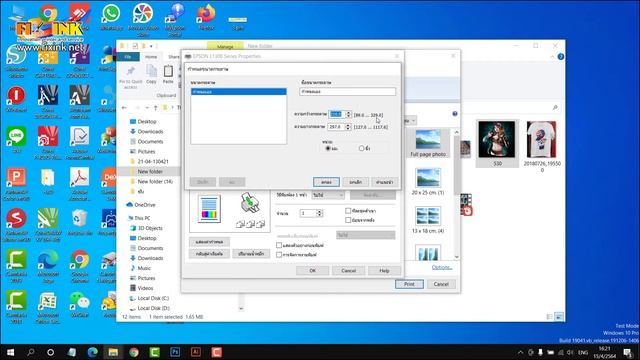The width and height of the screenshot is (640, 360).
Task: Select the Full page photo layout thumbnail
Action: coord(428,143)
